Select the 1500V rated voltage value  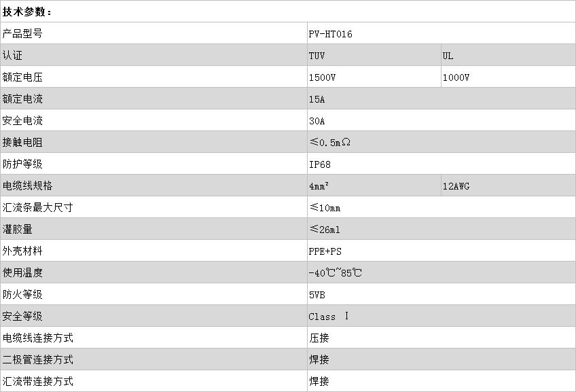pyautogui.click(x=322, y=77)
